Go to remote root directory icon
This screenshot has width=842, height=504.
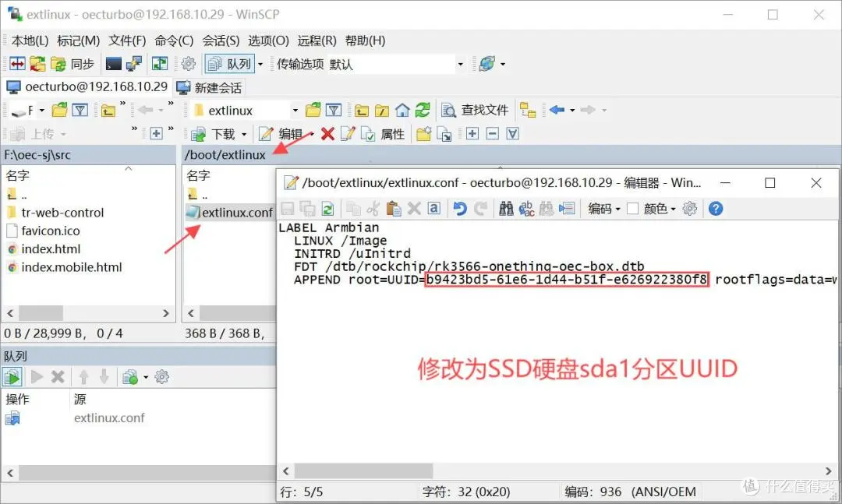pos(382,111)
